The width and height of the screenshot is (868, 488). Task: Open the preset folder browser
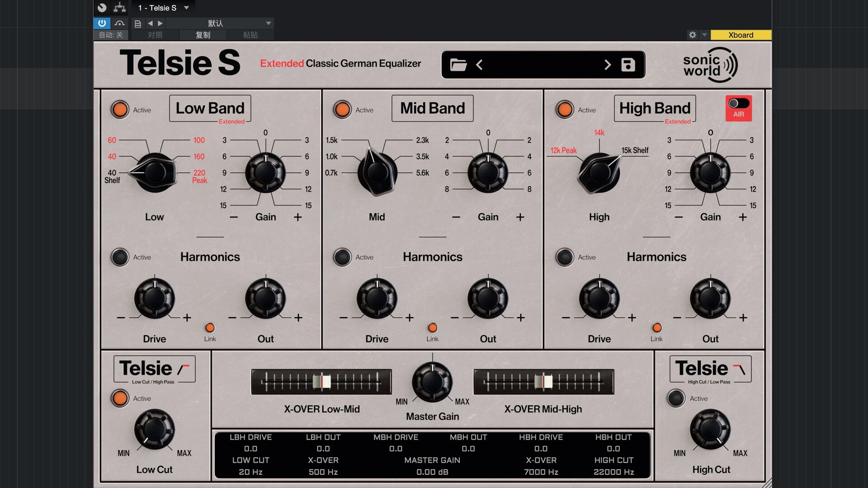click(x=459, y=65)
